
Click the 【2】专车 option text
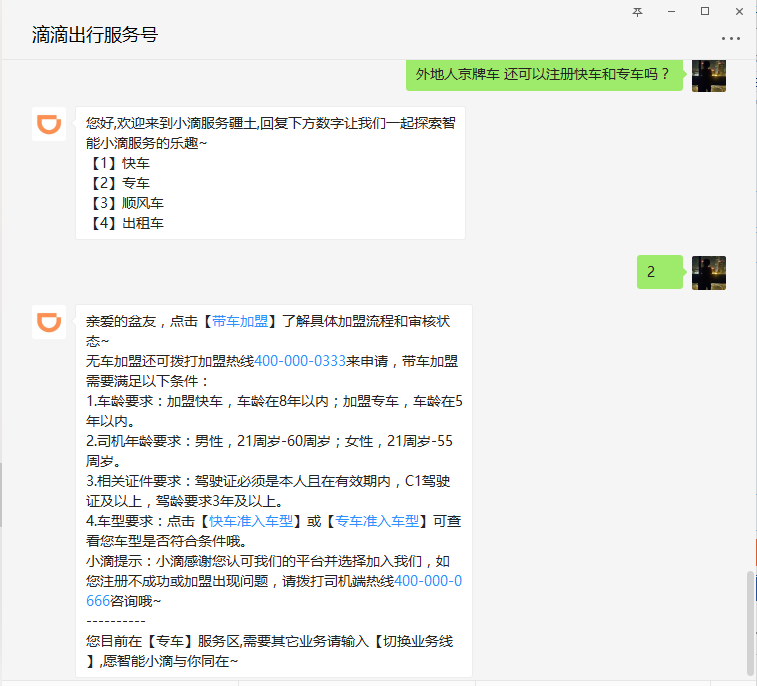pyautogui.click(x=119, y=183)
